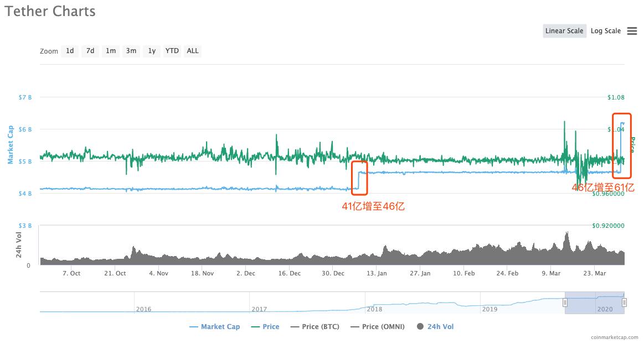Viewport: 644px width, 344px height.
Task: Select YTD zoom range
Action: 172,50
